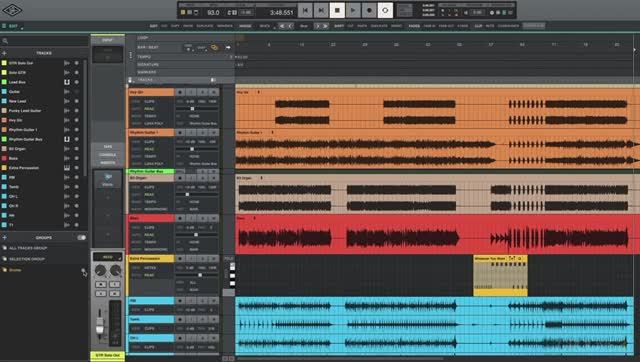Click the transport Record button
640x362 pixels.
pos(369,10)
